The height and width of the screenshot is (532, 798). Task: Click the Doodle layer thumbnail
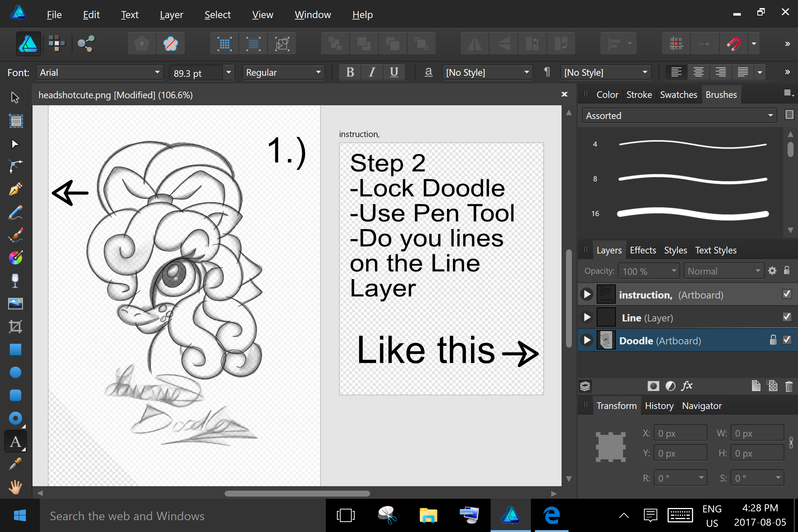pos(606,340)
